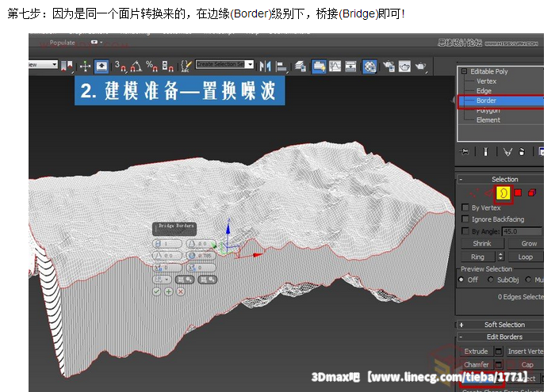Click Remove Modifier trash icon
Image resolution: width=559 pixels, height=392 pixels.
[x=522, y=152]
